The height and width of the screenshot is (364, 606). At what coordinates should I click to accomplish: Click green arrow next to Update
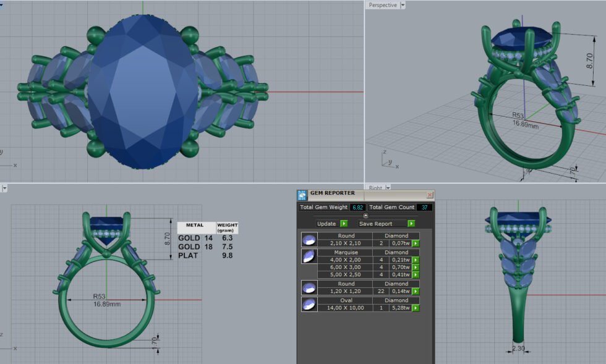344,224
